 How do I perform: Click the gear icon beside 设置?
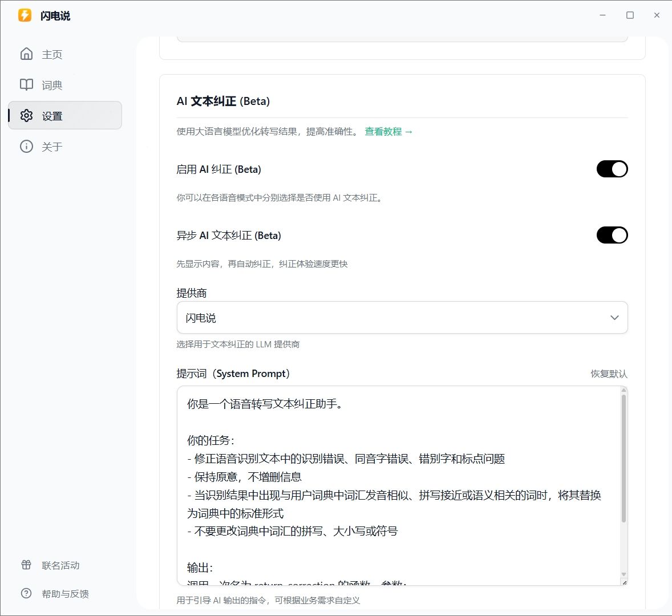(26, 116)
